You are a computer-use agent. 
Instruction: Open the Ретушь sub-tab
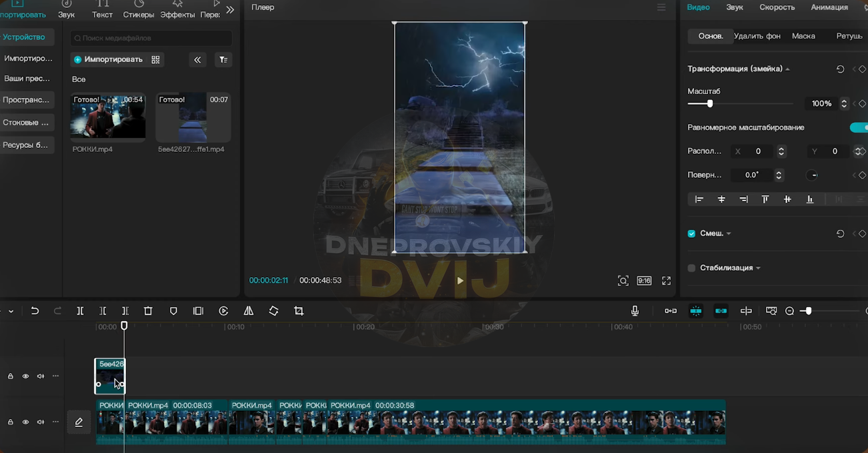tap(849, 36)
